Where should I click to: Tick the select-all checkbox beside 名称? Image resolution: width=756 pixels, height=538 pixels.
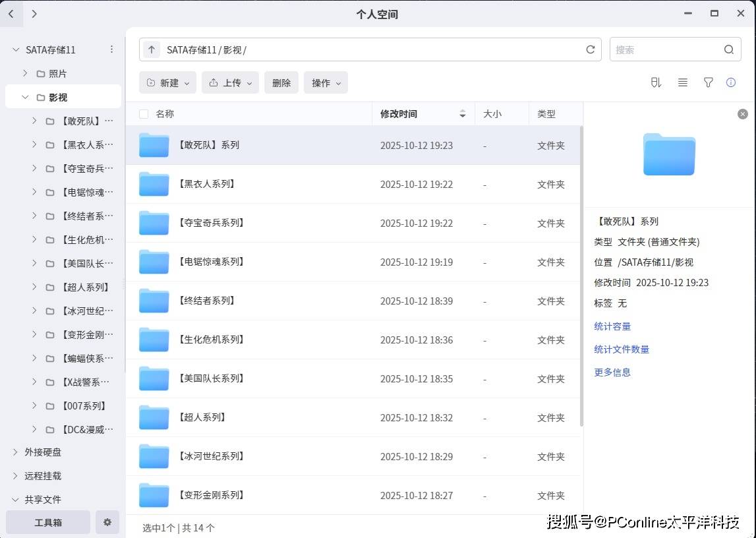[x=144, y=114]
